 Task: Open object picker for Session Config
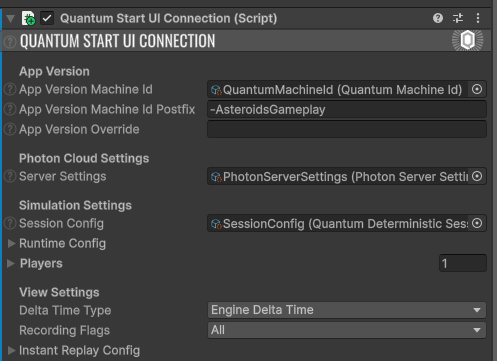[x=477, y=223]
